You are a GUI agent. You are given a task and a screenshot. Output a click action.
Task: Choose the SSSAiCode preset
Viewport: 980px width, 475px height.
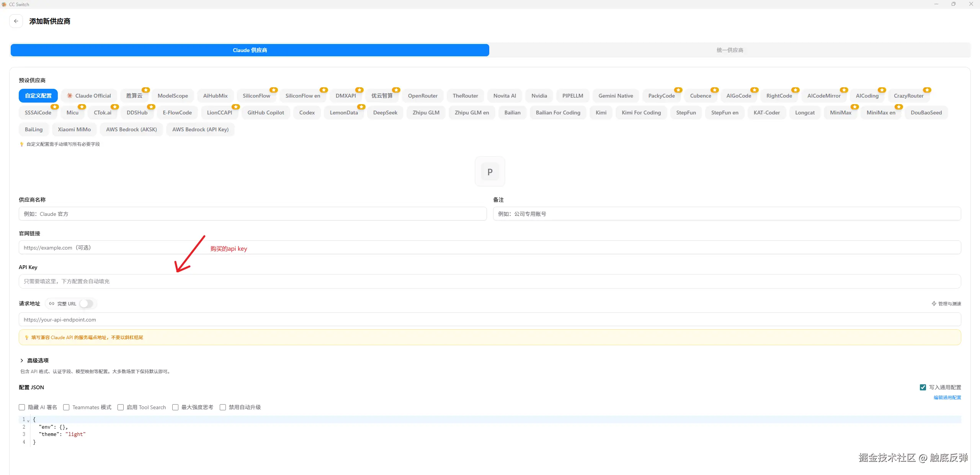38,113
